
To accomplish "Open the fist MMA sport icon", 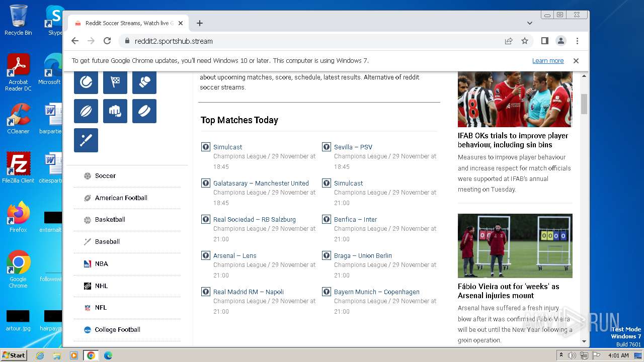I will (115, 111).
